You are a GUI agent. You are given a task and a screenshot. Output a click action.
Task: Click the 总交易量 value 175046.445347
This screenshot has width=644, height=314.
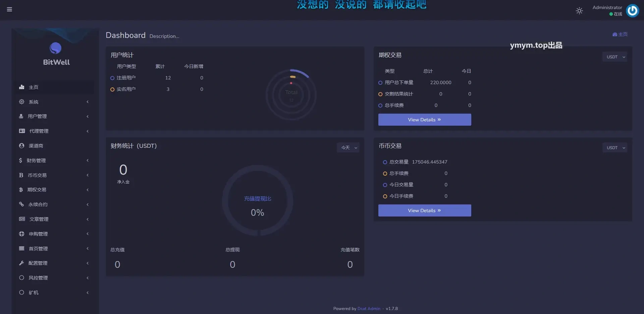click(x=430, y=162)
